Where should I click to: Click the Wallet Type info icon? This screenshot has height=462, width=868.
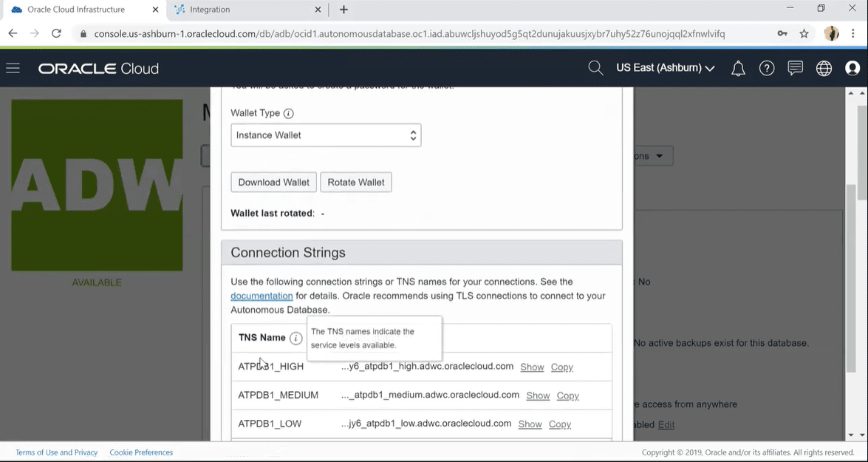click(288, 114)
